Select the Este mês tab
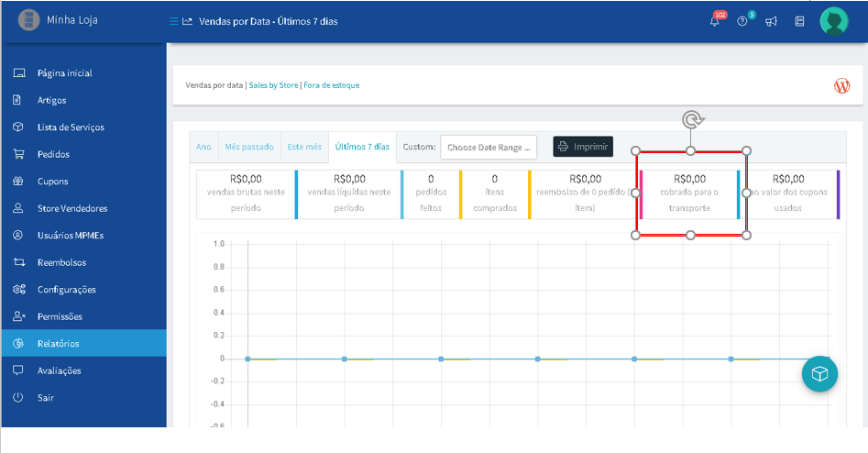The width and height of the screenshot is (868, 453). (x=304, y=147)
